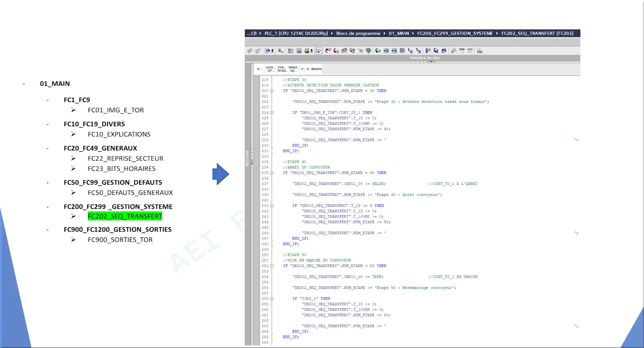Collapse the IF block at line 220
This screenshot has width=644, height=348.
click(272, 91)
